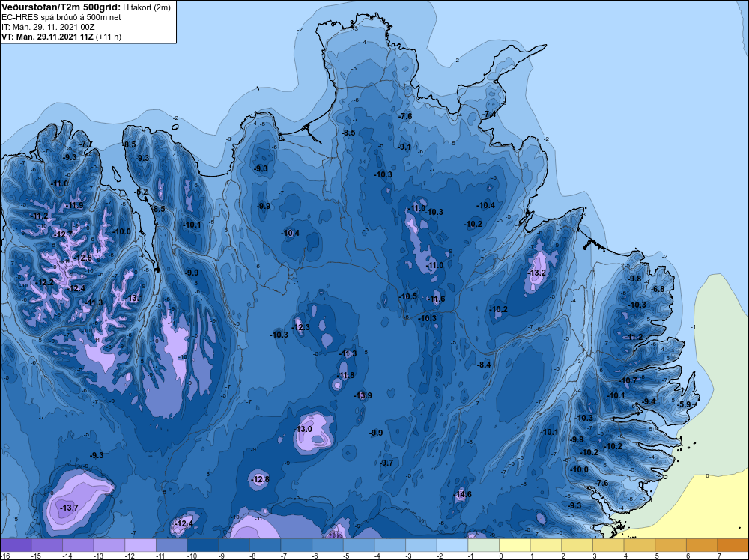Image resolution: width=749 pixels, height=560 pixels.
Task: Click the -13.1 temperature label
Action: coord(134,299)
